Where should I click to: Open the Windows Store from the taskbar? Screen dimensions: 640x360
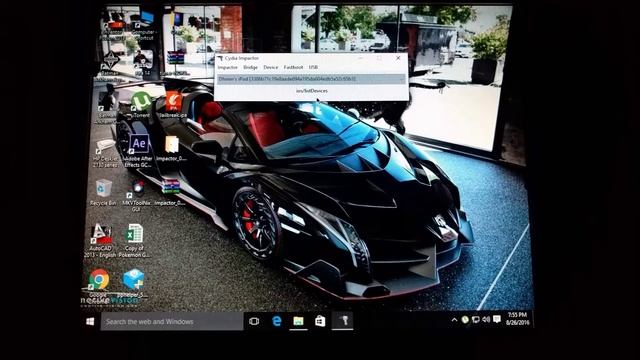320,322
